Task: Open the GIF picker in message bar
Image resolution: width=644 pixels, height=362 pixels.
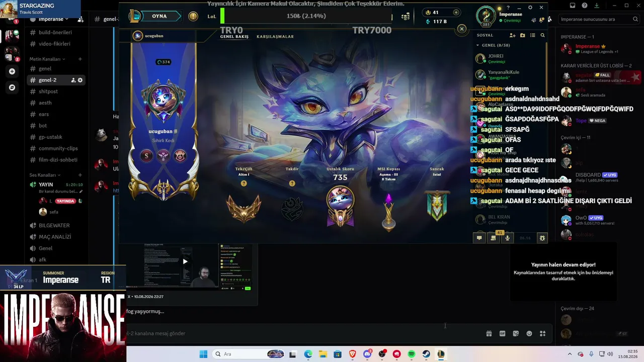Action: [x=502, y=333]
